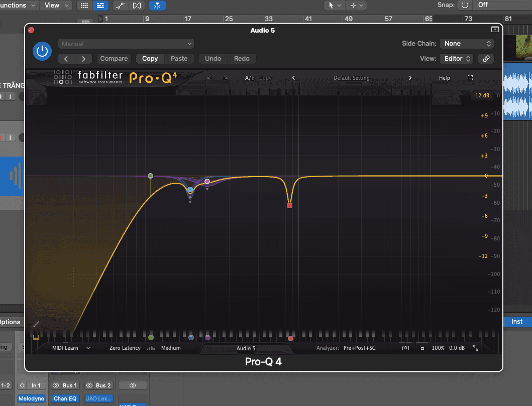This screenshot has width=532, height=406.
Task: Click the blue flex mode icon in the toolbar
Action: (157, 6)
